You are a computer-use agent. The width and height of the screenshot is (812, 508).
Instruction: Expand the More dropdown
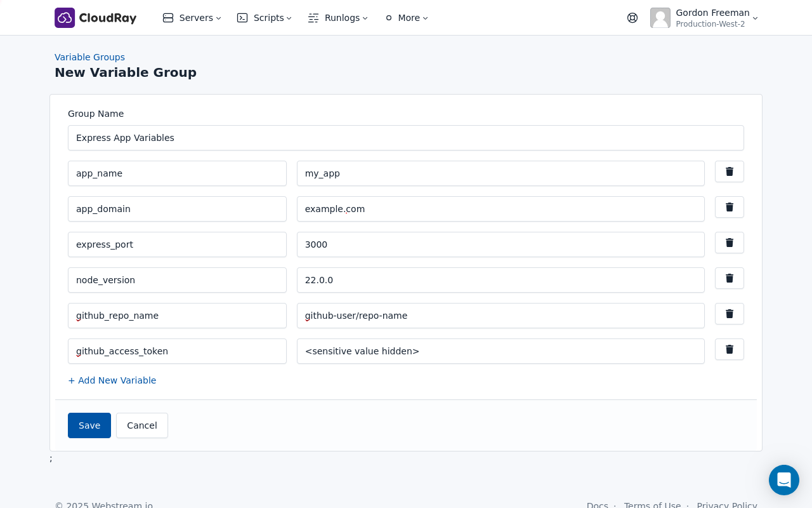(x=406, y=18)
